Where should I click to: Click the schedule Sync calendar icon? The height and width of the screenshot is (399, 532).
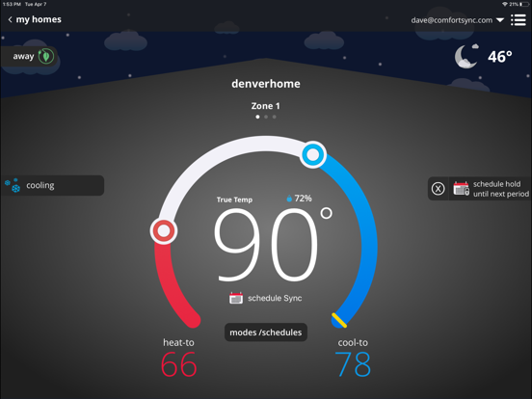236,298
